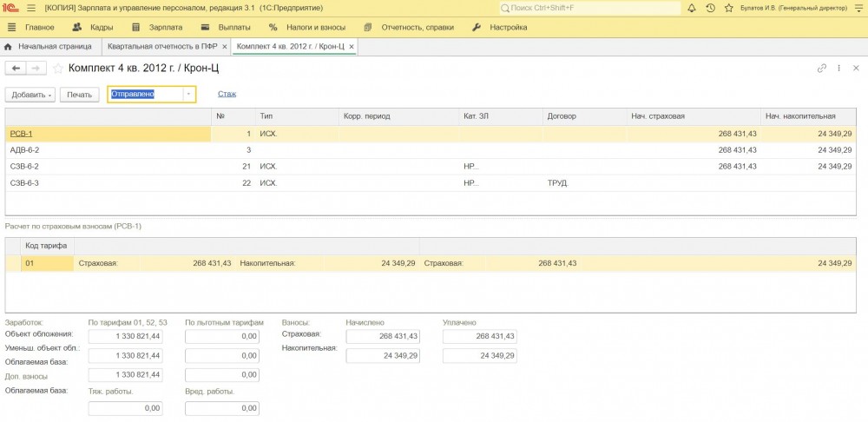Click the back navigation arrow
This screenshot has height=422, width=868.
tap(16, 68)
